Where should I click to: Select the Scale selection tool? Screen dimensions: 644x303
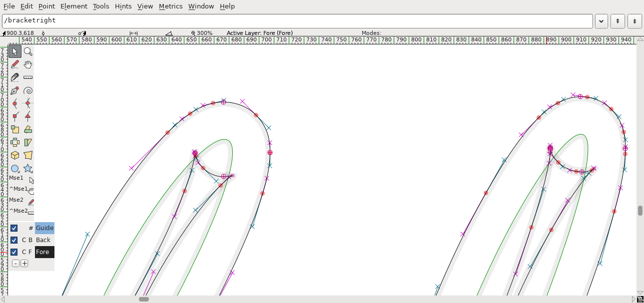coord(15,129)
